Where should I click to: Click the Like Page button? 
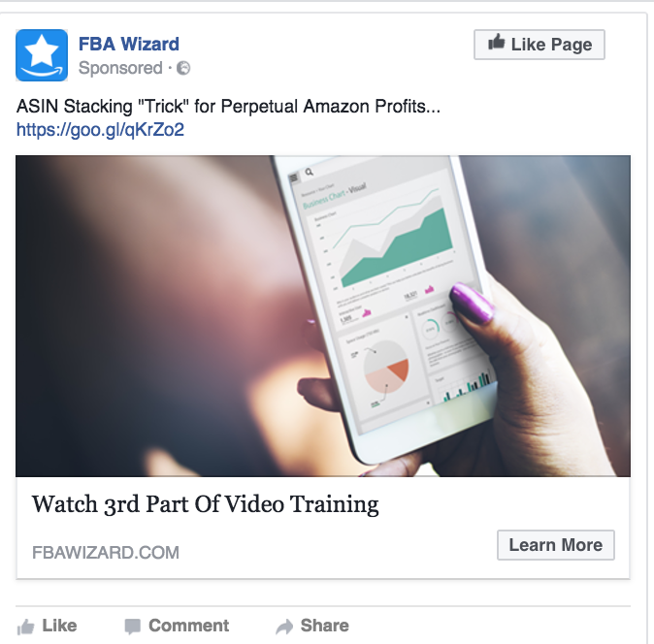(x=540, y=45)
